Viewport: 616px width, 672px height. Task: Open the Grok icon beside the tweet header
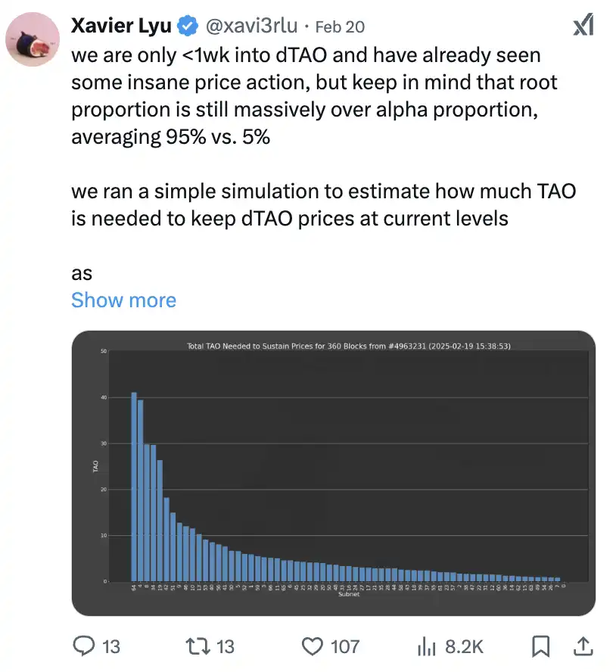(x=583, y=26)
